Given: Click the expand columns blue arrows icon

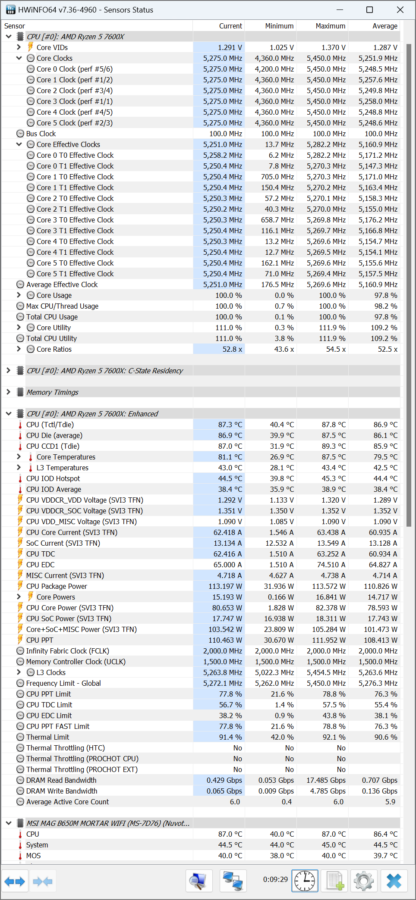Looking at the screenshot, I should pos(15,880).
